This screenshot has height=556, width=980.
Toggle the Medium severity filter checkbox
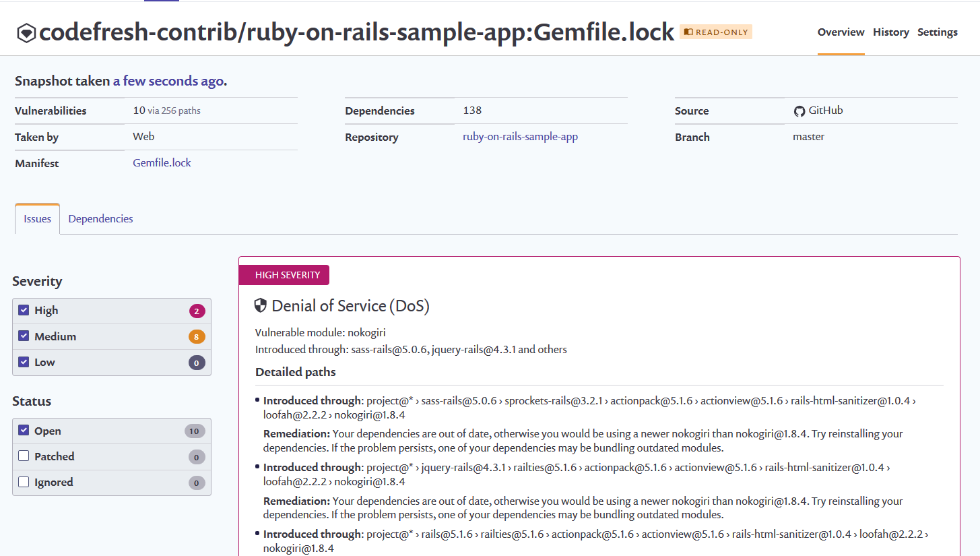(x=24, y=336)
